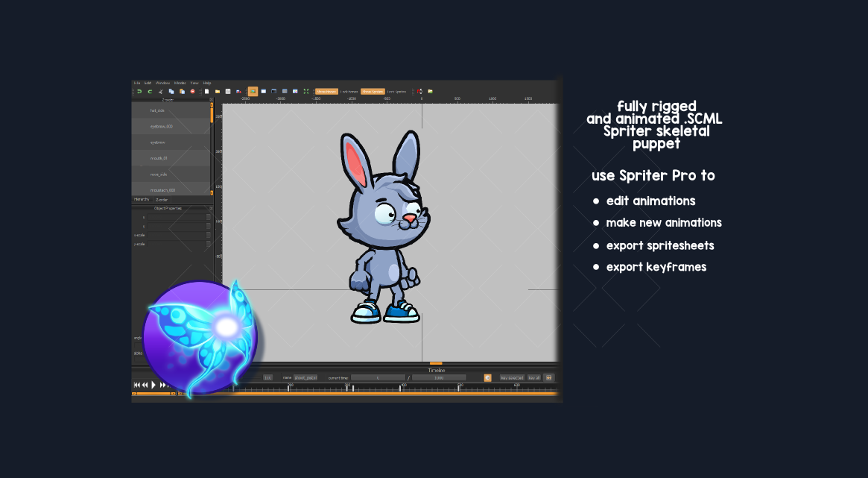868x478 pixels.
Task: Click the step-forward playback button
Action: pos(162,385)
